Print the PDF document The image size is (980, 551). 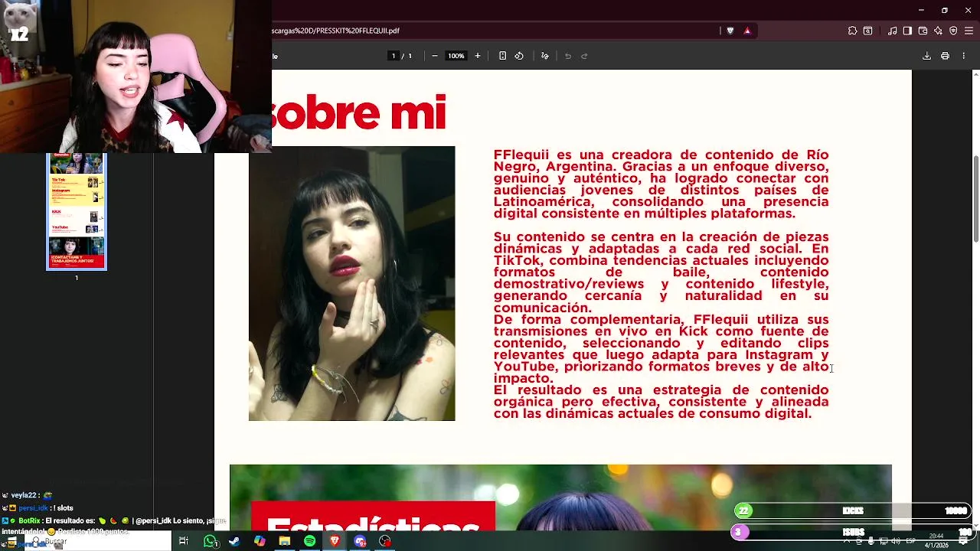(945, 56)
